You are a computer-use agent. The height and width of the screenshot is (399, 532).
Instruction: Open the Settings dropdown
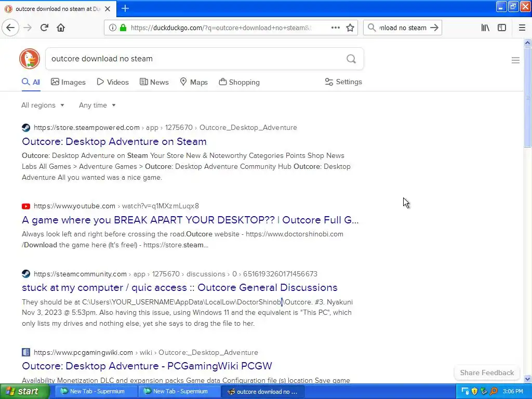[x=343, y=82]
